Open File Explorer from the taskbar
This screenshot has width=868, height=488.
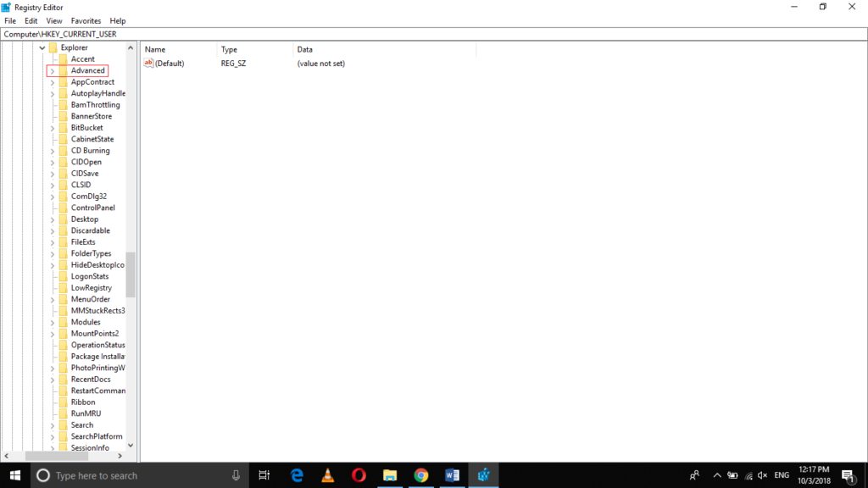[390, 474]
